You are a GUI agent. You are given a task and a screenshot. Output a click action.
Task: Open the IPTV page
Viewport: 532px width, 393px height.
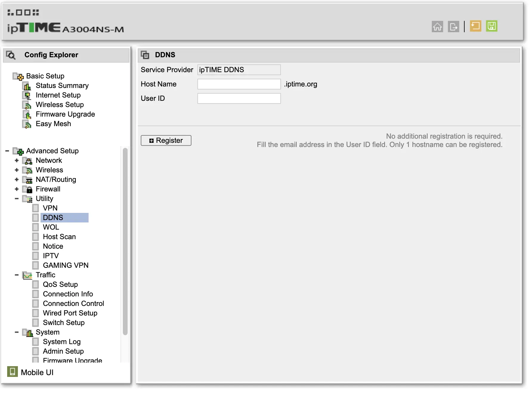tap(51, 256)
